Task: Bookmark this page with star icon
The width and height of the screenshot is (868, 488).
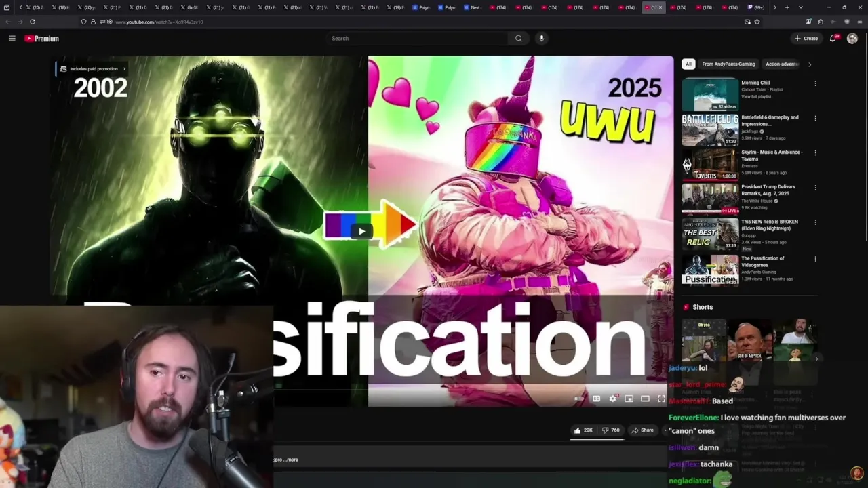Action: click(x=757, y=22)
